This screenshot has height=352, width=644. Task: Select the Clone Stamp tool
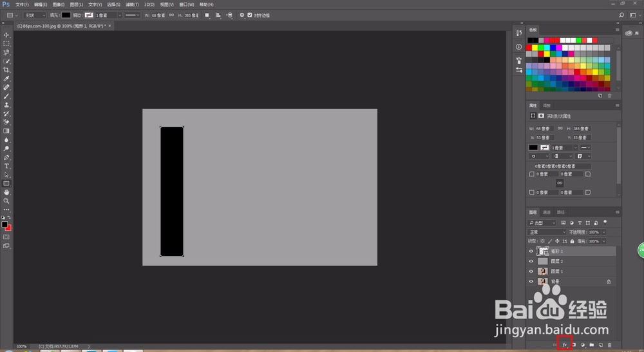coord(6,104)
